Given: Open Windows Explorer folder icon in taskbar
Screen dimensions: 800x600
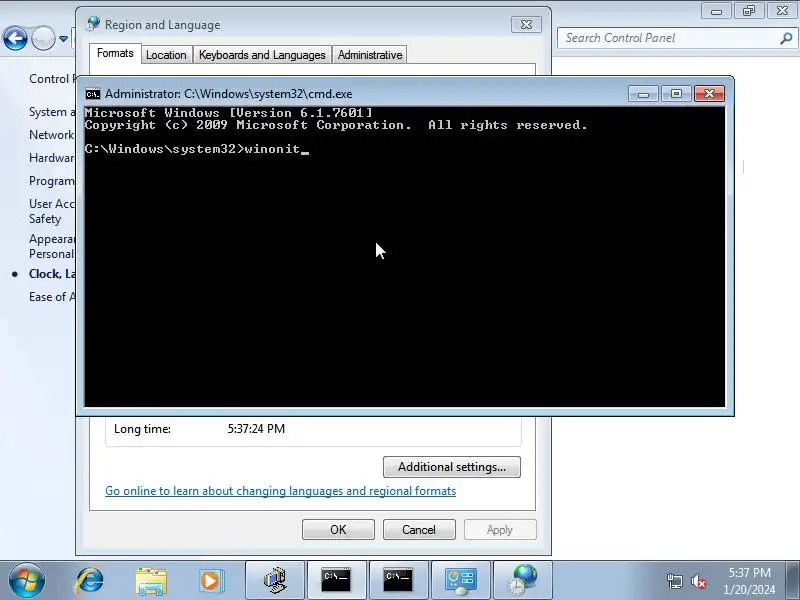Looking at the screenshot, I should [x=151, y=581].
